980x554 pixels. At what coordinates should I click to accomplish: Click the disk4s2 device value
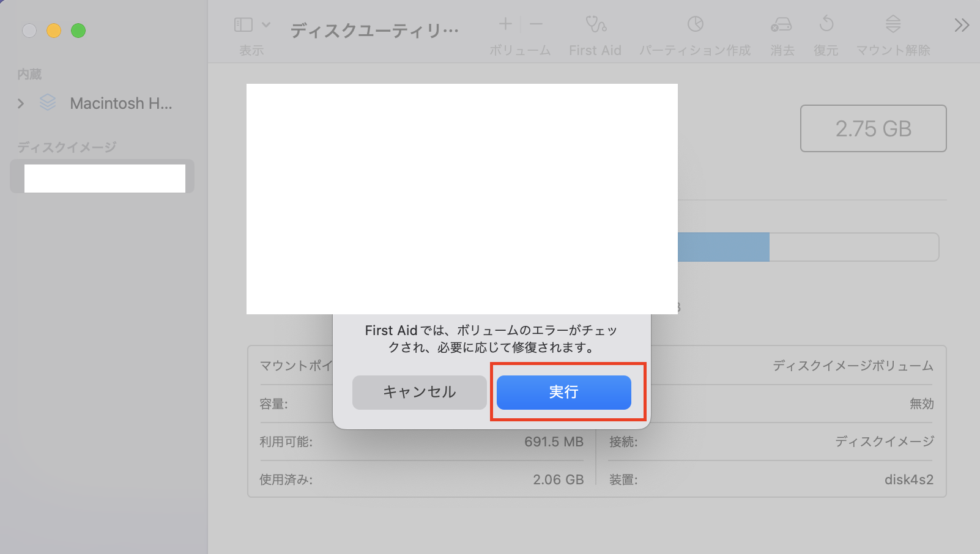(x=908, y=479)
